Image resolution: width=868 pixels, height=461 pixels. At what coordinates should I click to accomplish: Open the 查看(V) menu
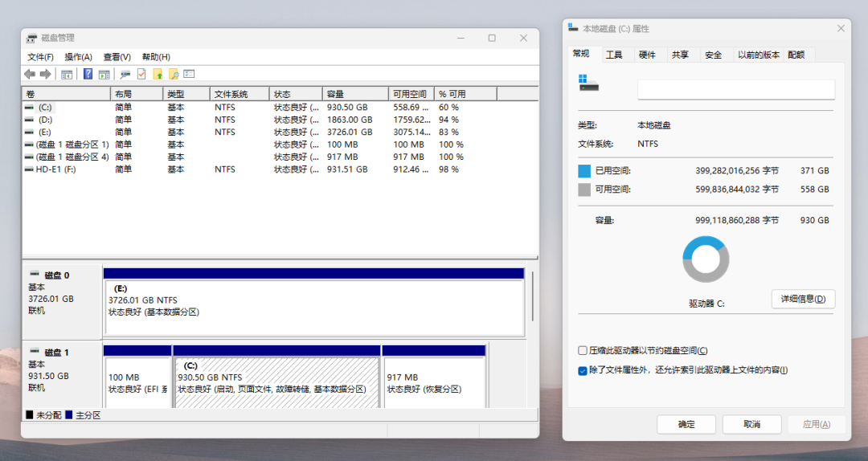(x=117, y=57)
